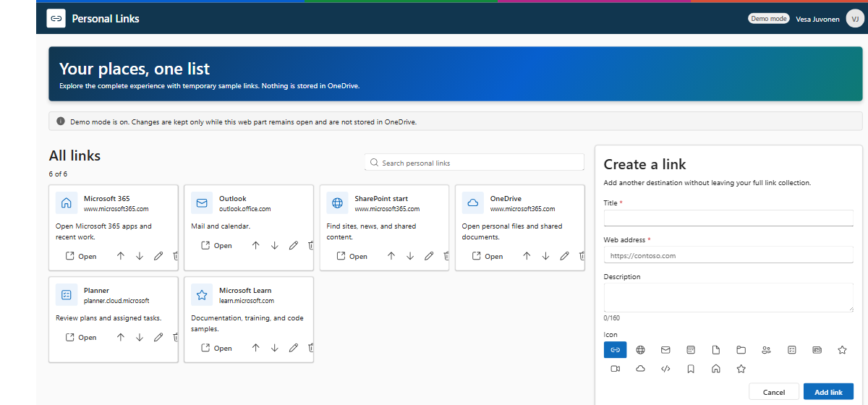Open the Microsoft 365 link
This screenshot has width=868, height=405.
(81, 256)
